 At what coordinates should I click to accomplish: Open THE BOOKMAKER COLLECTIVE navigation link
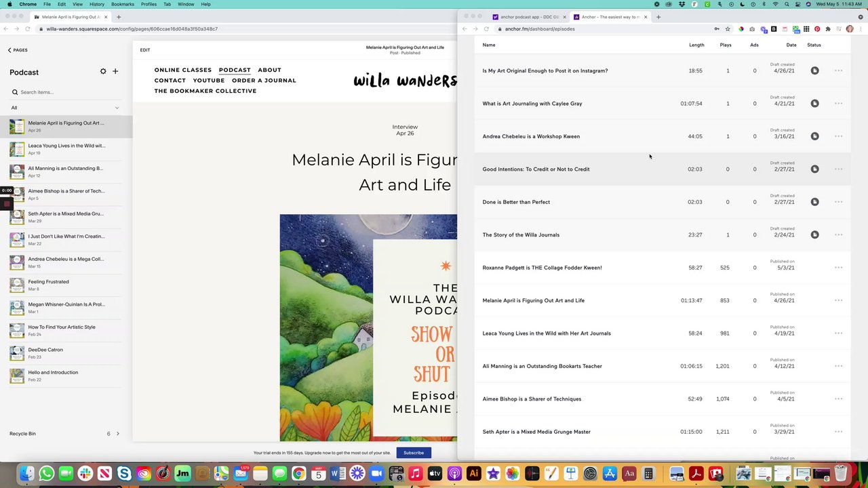pos(205,91)
